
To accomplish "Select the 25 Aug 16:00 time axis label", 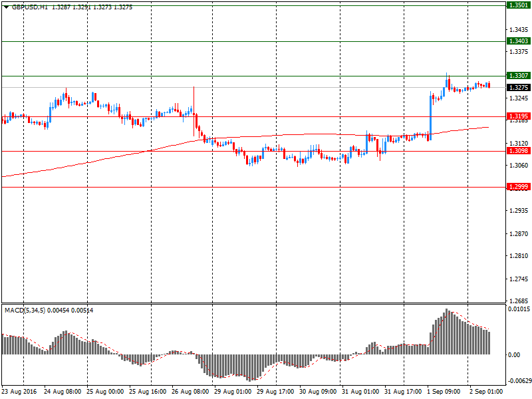I will (148, 392).
